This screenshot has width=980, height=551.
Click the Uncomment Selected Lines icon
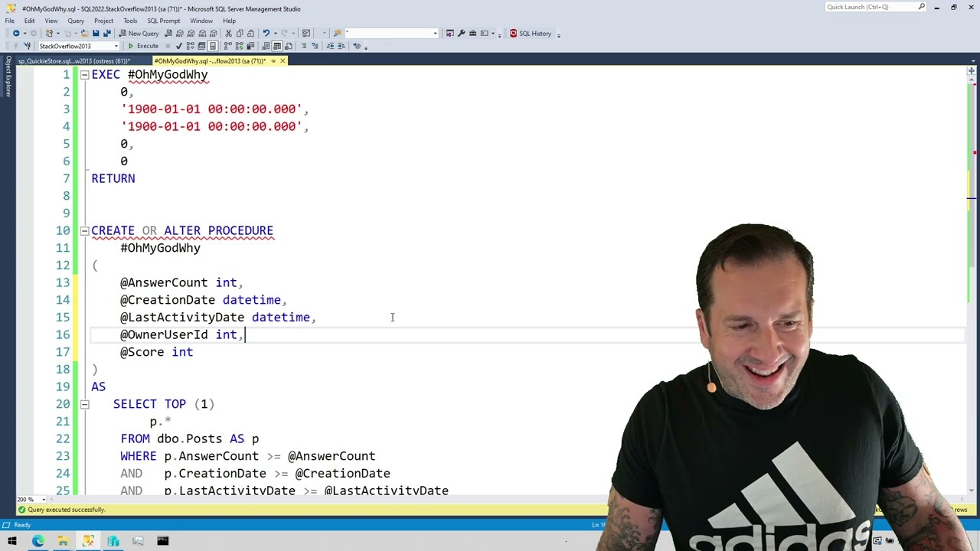click(x=314, y=46)
